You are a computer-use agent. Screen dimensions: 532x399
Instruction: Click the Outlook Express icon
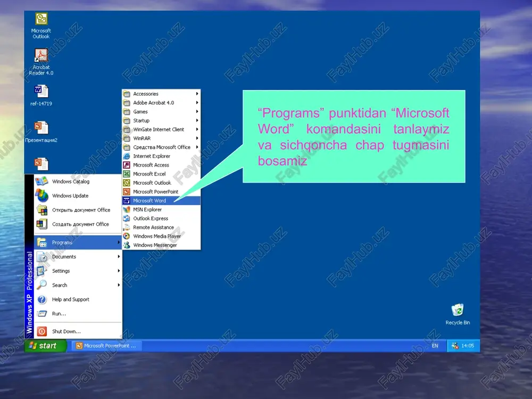coord(127,218)
